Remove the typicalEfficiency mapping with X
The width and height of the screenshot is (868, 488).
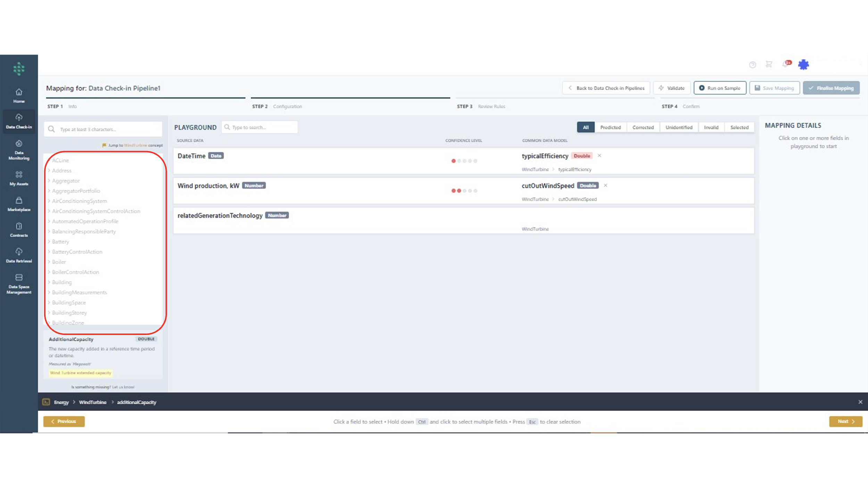pyautogui.click(x=599, y=155)
